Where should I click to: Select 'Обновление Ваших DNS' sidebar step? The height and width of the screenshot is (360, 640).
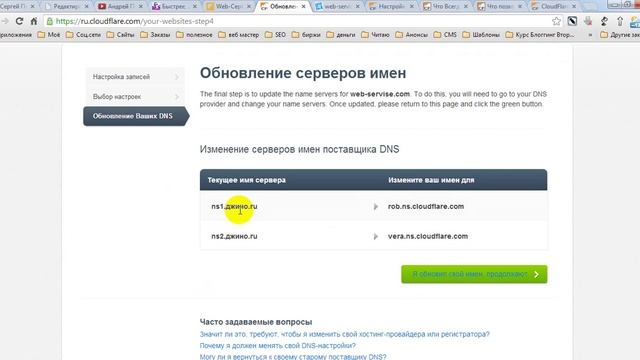(x=136, y=116)
